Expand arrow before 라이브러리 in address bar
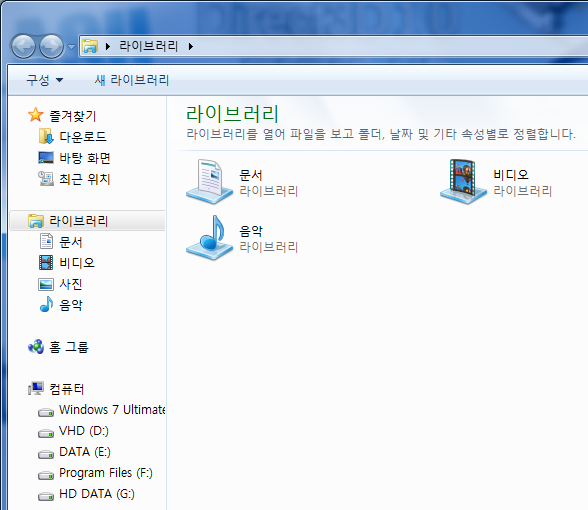The height and width of the screenshot is (510, 588). point(108,46)
